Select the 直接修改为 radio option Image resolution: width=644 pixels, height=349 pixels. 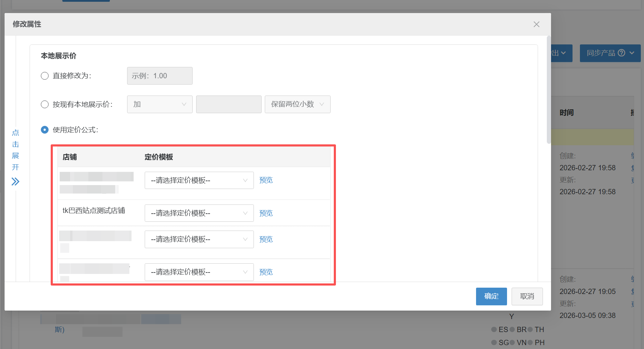click(x=45, y=76)
